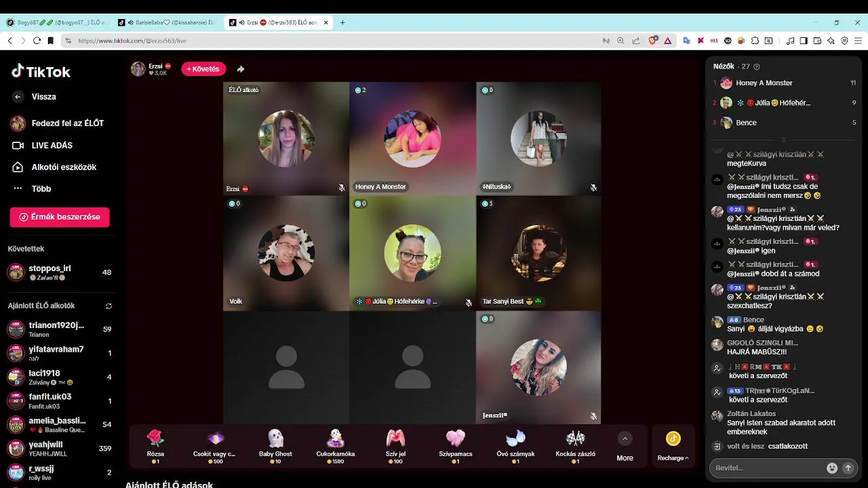Open the Brave Shields icon
868x488 pixels.
(x=653, y=41)
